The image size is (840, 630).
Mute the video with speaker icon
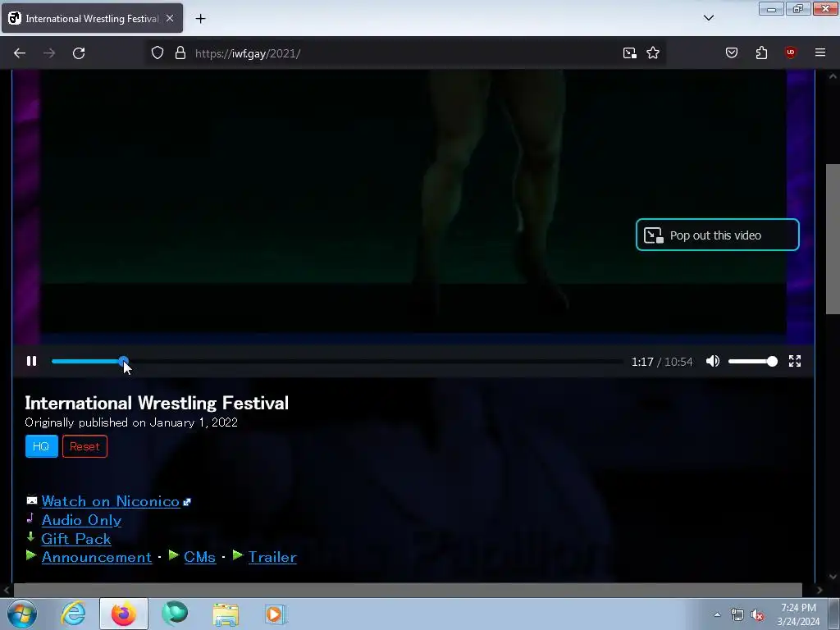713,361
